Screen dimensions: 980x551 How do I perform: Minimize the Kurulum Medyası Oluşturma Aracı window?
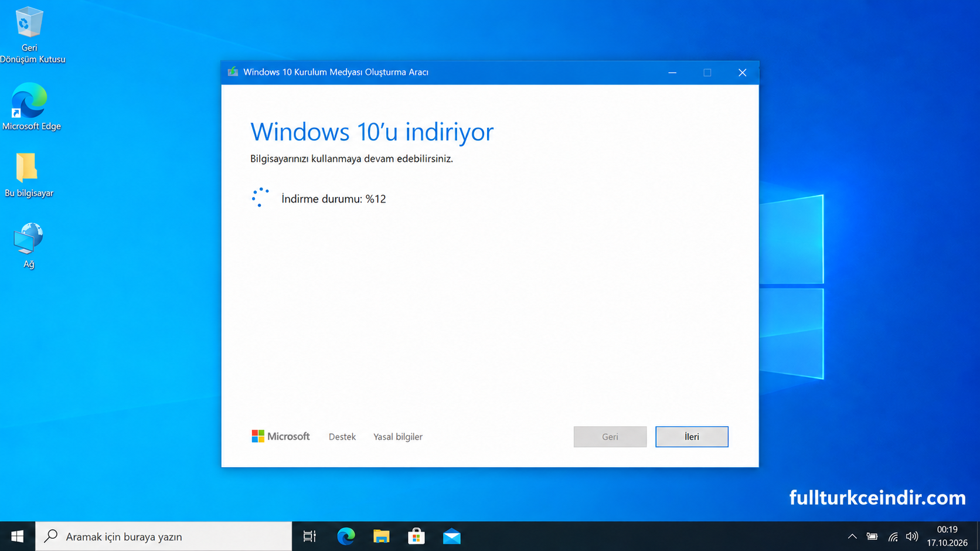pyautogui.click(x=672, y=73)
